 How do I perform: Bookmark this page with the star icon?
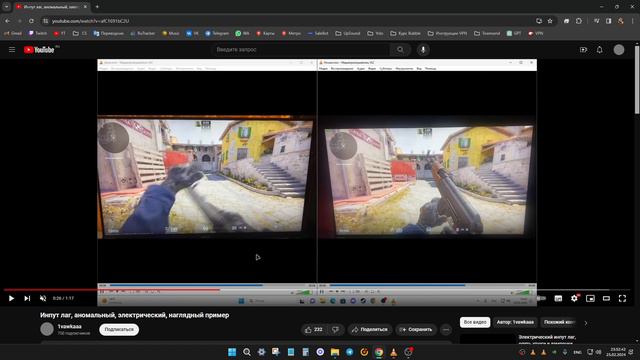pyautogui.click(x=550, y=21)
